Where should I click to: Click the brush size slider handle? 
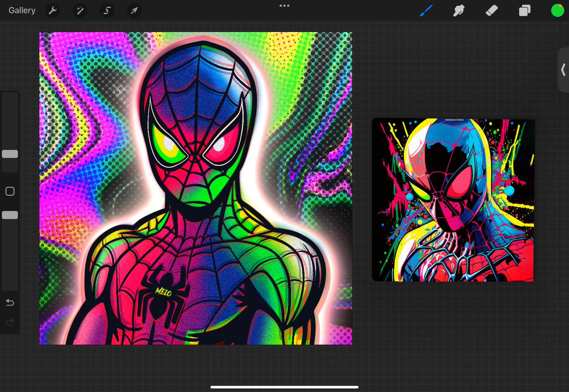coord(10,154)
